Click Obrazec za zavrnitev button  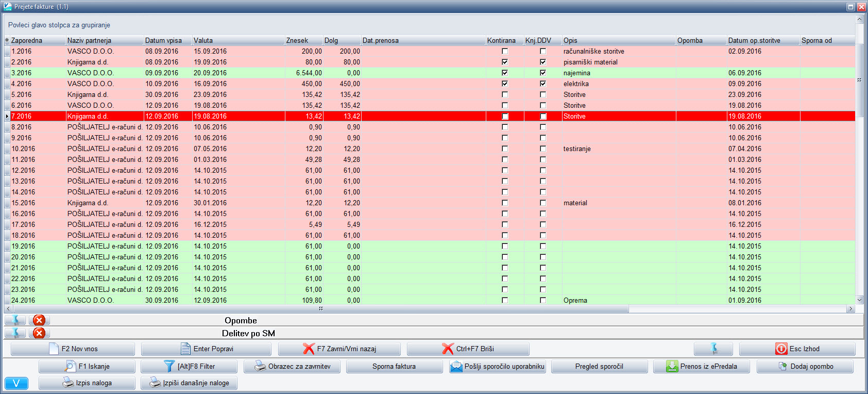[x=292, y=366]
